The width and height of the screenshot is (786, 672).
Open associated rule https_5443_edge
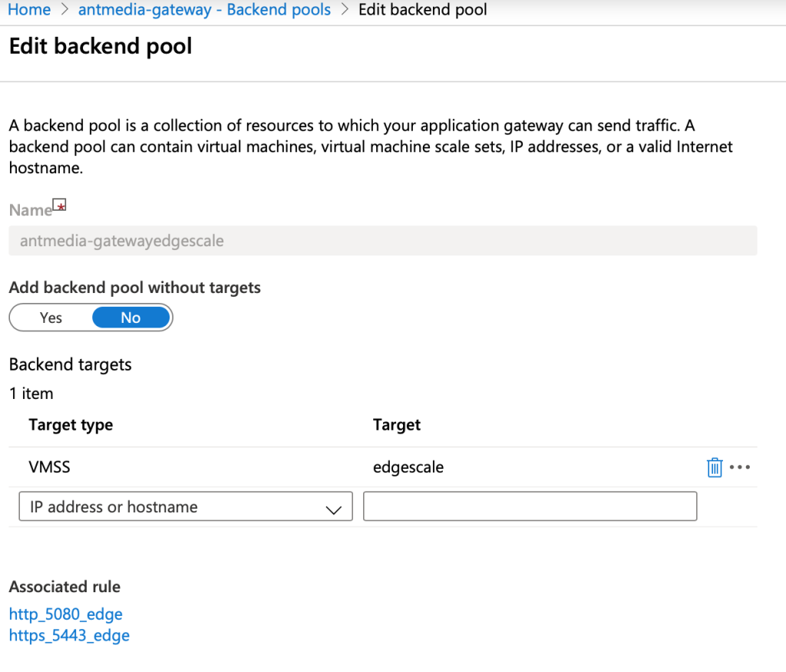click(x=69, y=635)
